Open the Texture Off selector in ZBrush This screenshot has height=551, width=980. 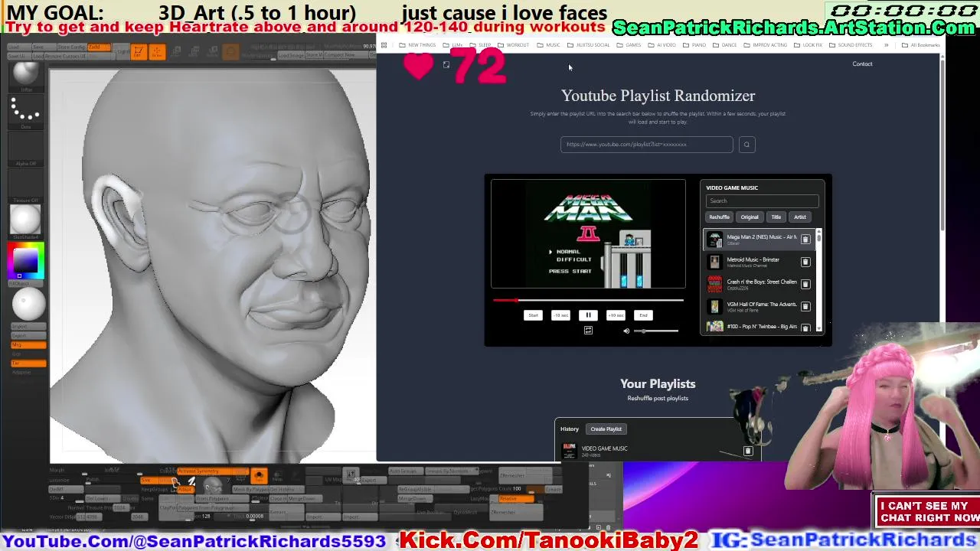point(25,184)
